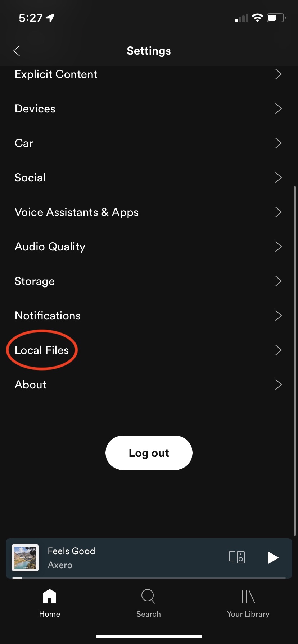Open the Car settings page

pos(24,143)
